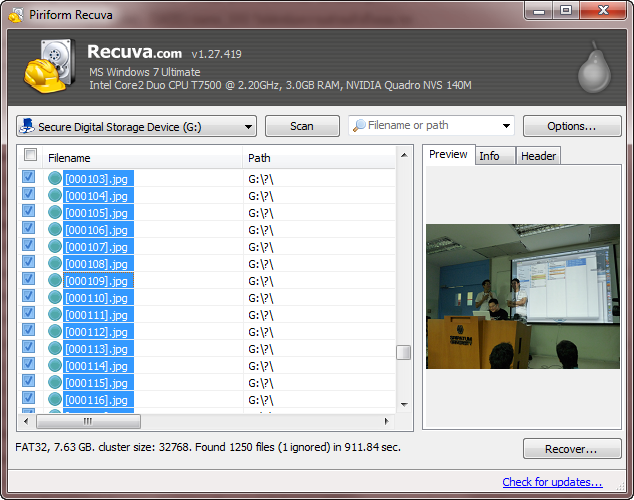
Task: Click the Recuva hard hat drive logo
Action: 49,66
